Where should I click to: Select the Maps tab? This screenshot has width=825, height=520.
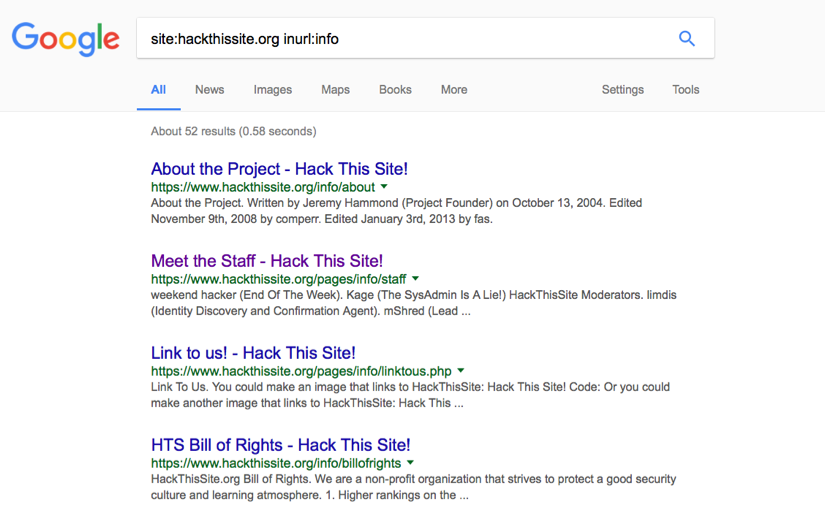335,90
